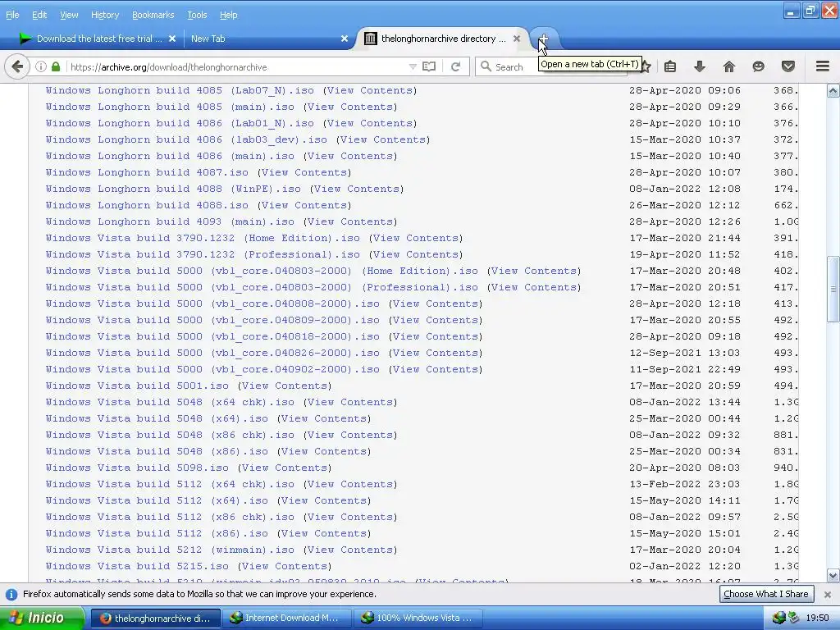Click the green secure connection padlock
Screen dimensions: 840x630
point(56,67)
